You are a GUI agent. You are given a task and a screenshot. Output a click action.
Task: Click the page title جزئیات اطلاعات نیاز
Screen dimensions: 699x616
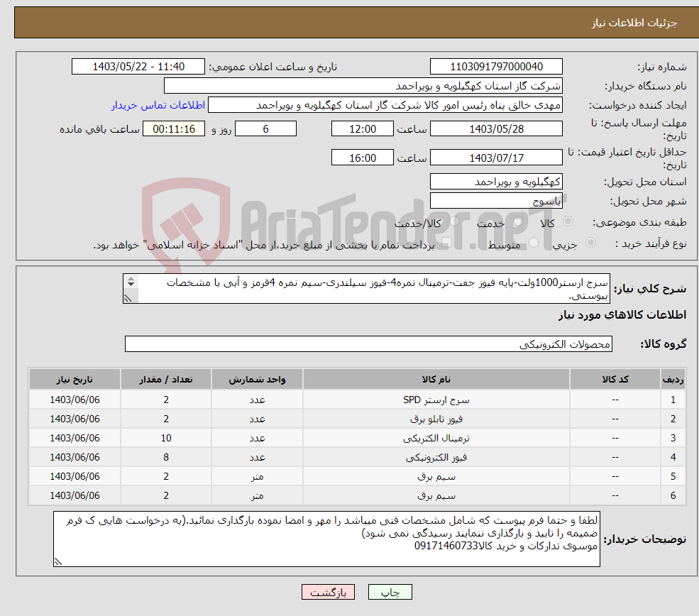pyautogui.click(x=634, y=23)
